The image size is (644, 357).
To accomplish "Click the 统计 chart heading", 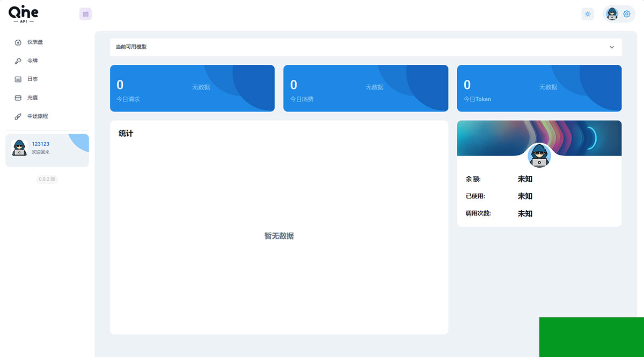I will tap(126, 133).
